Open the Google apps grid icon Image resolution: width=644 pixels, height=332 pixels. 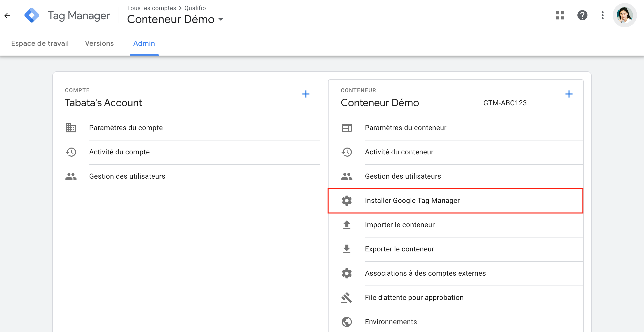click(x=560, y=15)
